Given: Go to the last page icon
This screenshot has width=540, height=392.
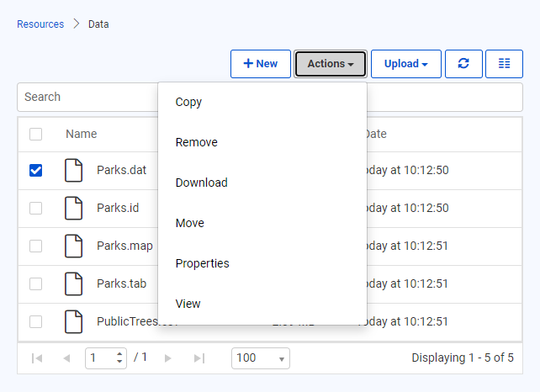Looking at the screenshot, I should click(199, 358).
